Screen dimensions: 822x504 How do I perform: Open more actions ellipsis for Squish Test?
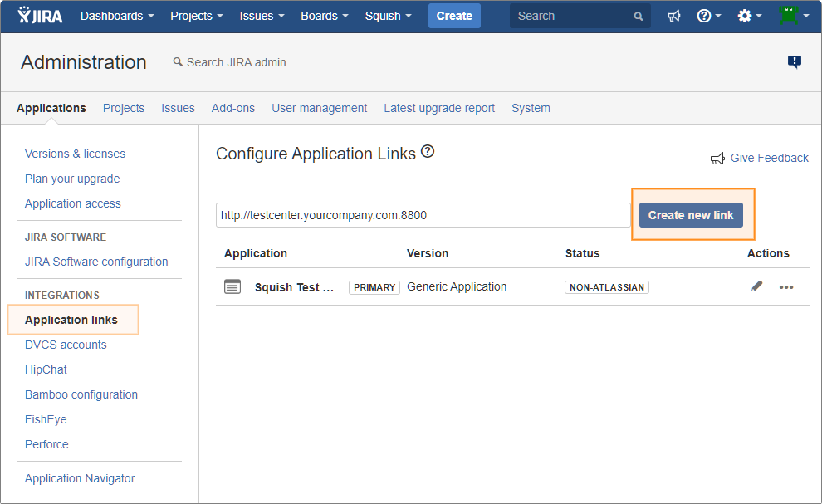786,287
